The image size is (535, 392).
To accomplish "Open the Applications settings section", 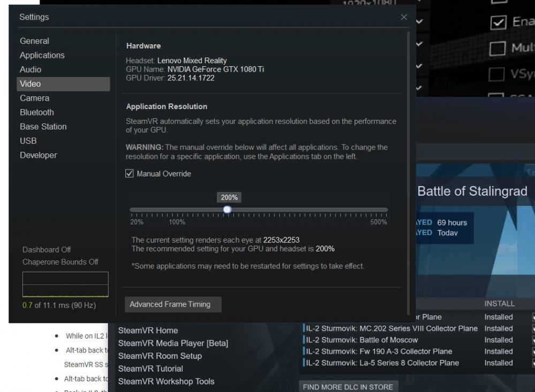I will click(42, 55).
